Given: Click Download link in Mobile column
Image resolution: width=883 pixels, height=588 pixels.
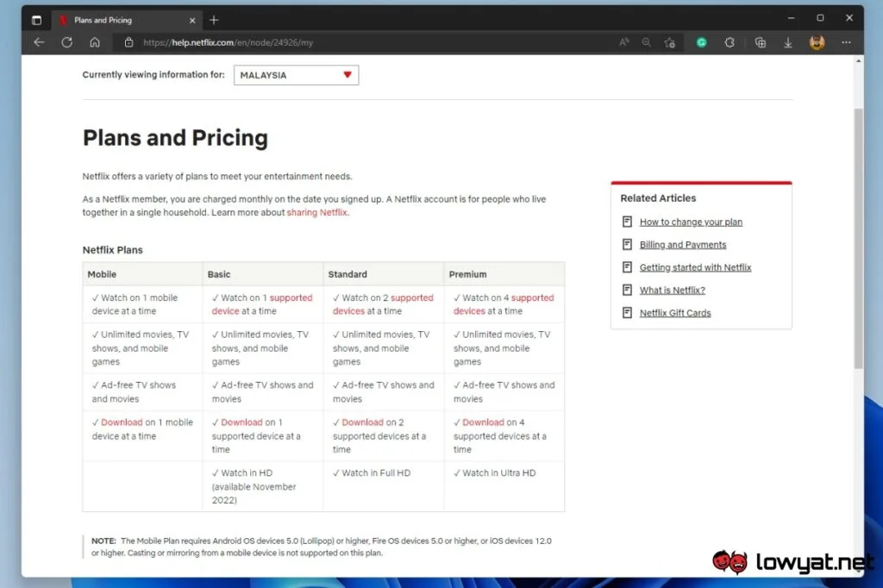Looking at the screenshot, I should (122, 422).
